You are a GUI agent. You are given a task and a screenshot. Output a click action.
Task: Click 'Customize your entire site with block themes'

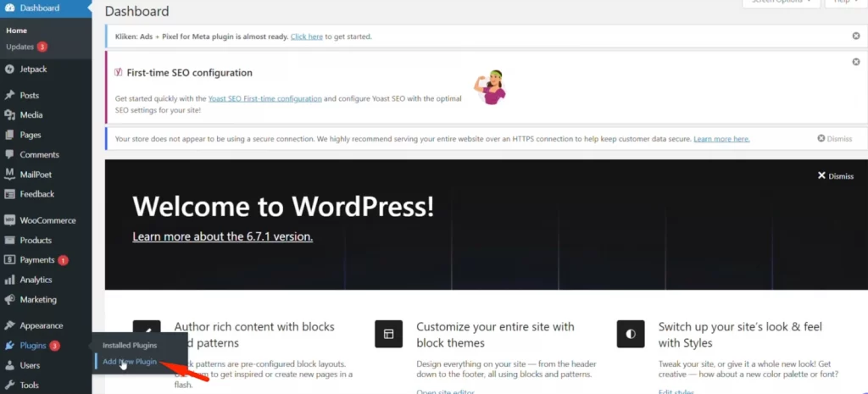pyautogui.click(x=495, y=335)
